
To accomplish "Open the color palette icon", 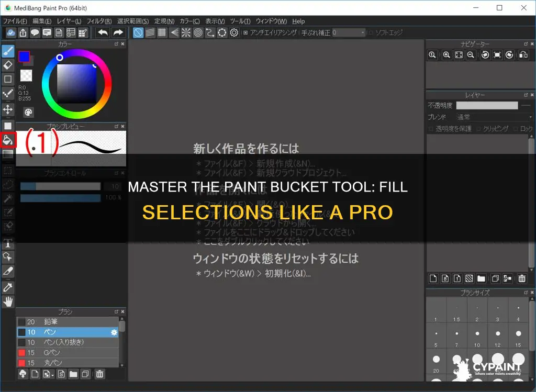I will [28, 112].
